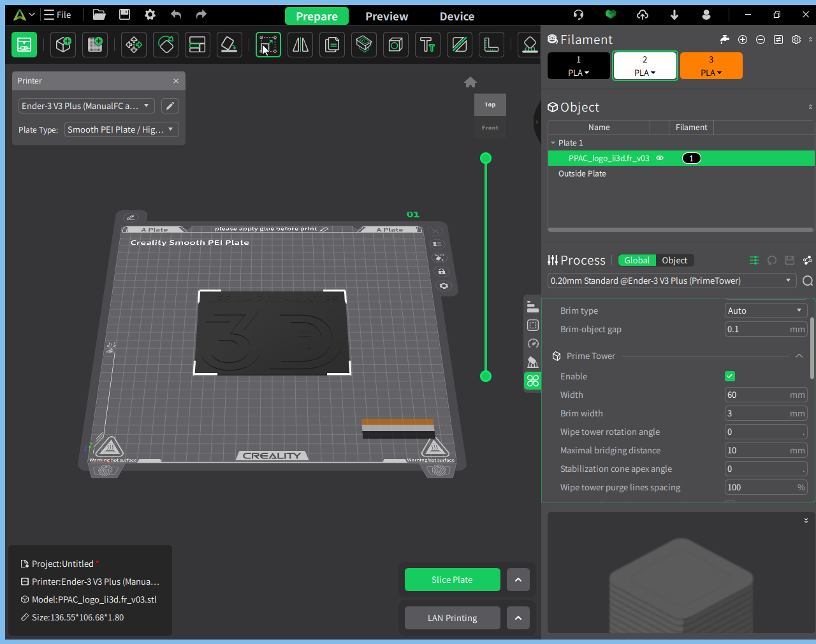Viewport: 816px width, 644px height.
Task: Open process preset 0.20mm Standard dropdown
Action: [x=673, y=281]
